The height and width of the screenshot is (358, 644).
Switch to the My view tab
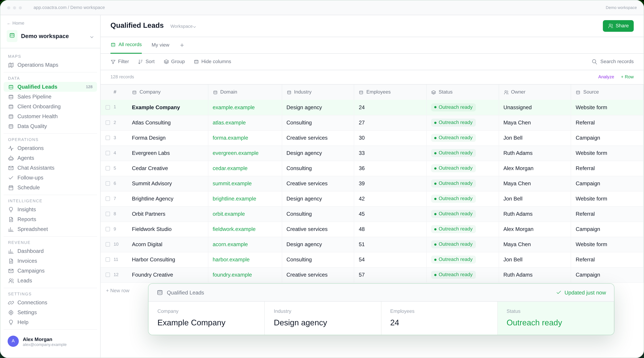pyautogui.click(x=160, y=45)
